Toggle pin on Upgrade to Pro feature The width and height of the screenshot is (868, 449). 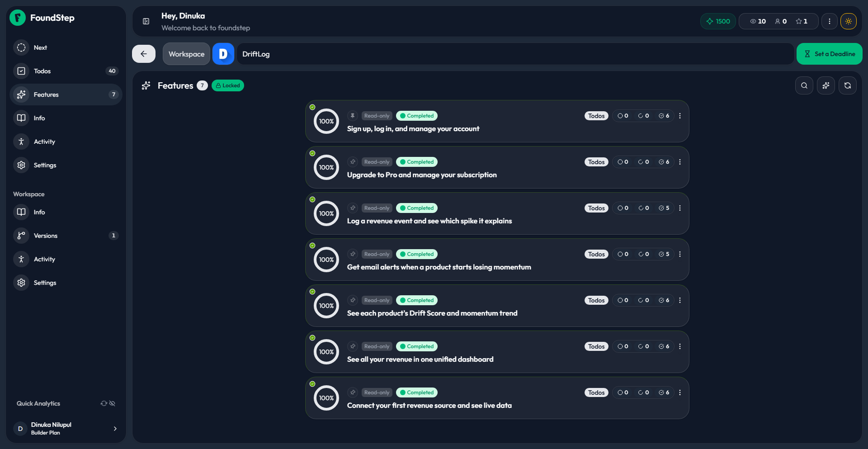click(x=353, y=162)
